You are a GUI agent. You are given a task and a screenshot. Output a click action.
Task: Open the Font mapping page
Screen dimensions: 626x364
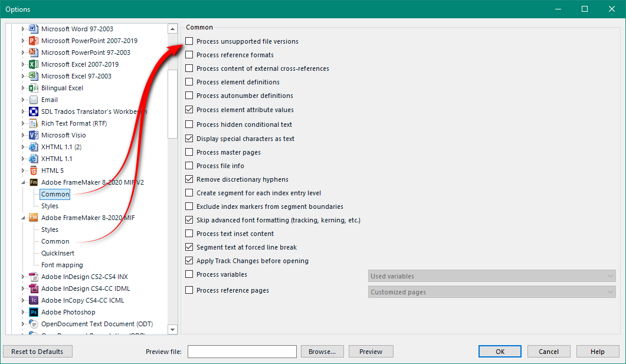pyautogui.click(x=62, y=265)
